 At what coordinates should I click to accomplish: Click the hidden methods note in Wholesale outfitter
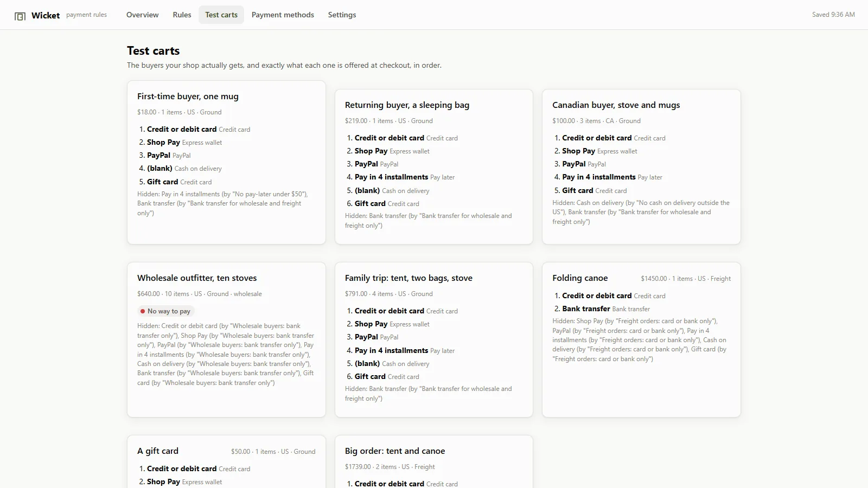coord(226,354)
